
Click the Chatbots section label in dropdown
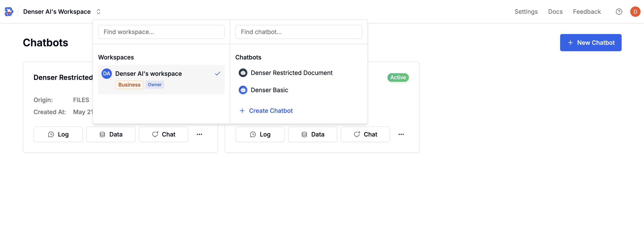[x=248, y=57]
